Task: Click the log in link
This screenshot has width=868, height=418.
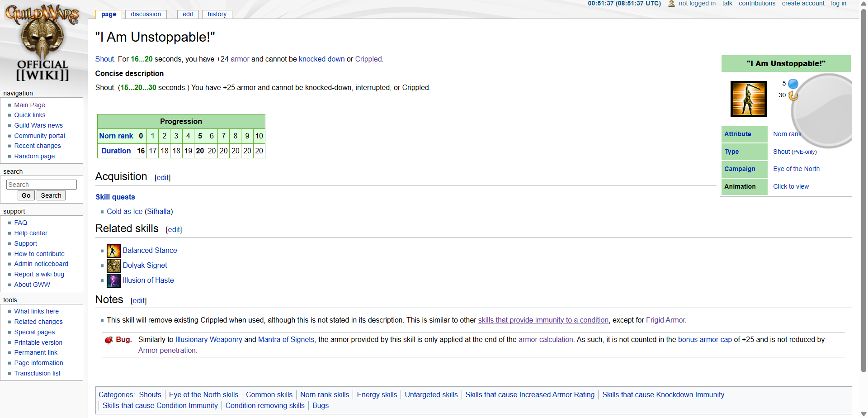Action: [839, 4]
